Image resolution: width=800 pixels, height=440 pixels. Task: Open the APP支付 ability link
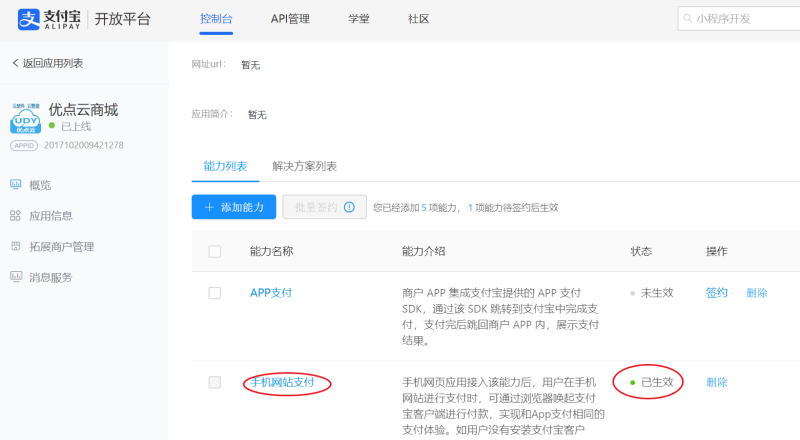pyautogui.click(x=271, y=293)
